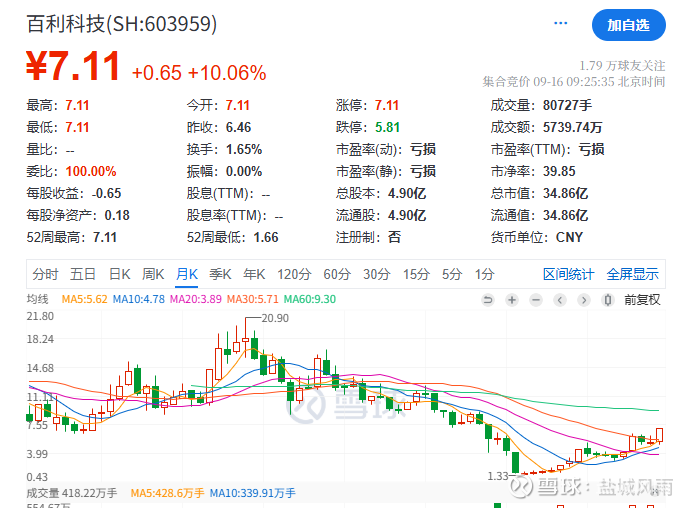The image size is (693, 508).
Task: Click the MA30:5.71 indicator label
Action: click(252, 299)
